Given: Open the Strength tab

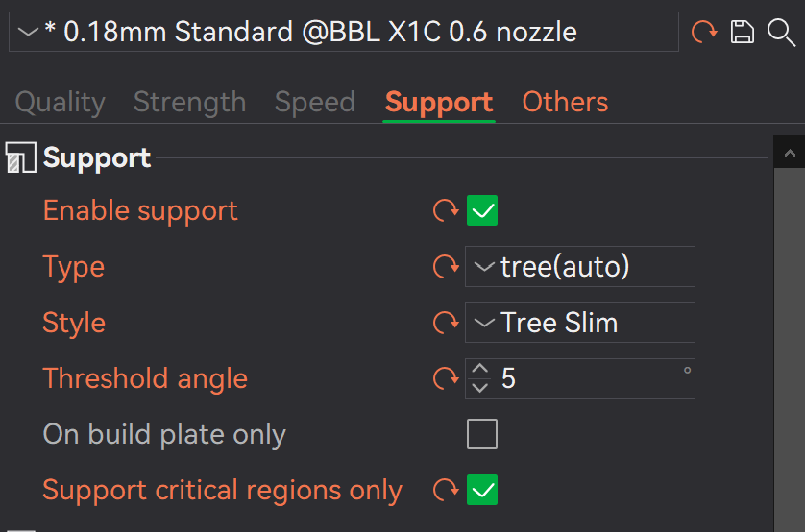Looking at the screenshot, I should click(189, 102).
